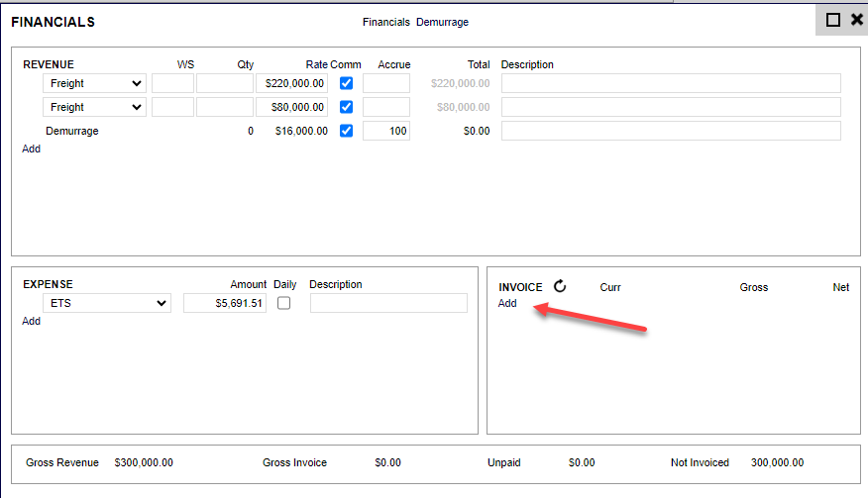868x498 pixels.
Task: Switch to the Demurrage tab
Action: click(x=442, y=22)
